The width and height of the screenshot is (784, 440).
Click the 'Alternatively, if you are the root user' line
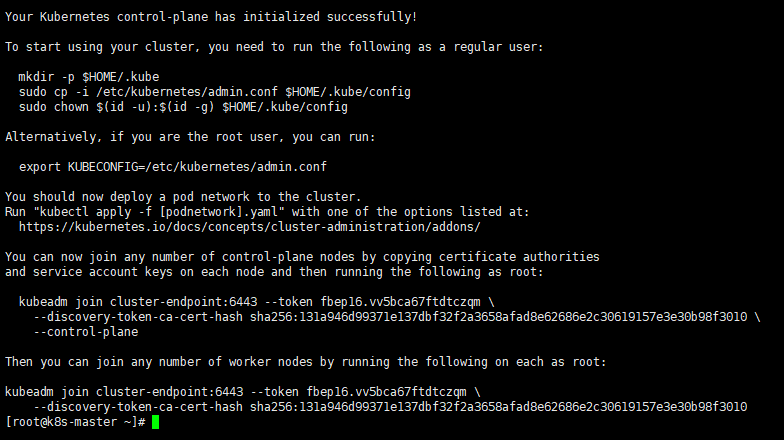(x=190, y=137)
